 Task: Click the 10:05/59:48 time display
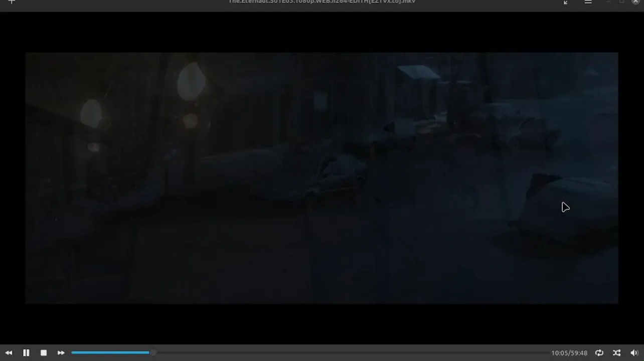[x=569, y=353]
